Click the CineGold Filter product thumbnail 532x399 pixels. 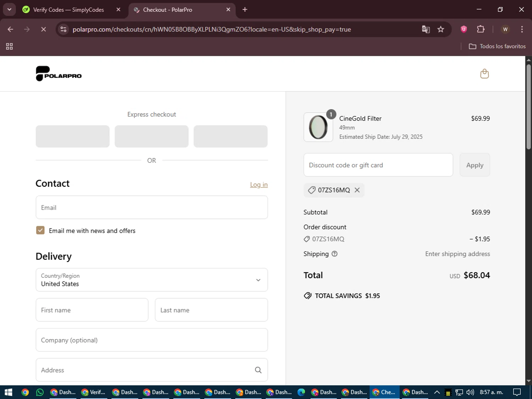pos(318,127)
